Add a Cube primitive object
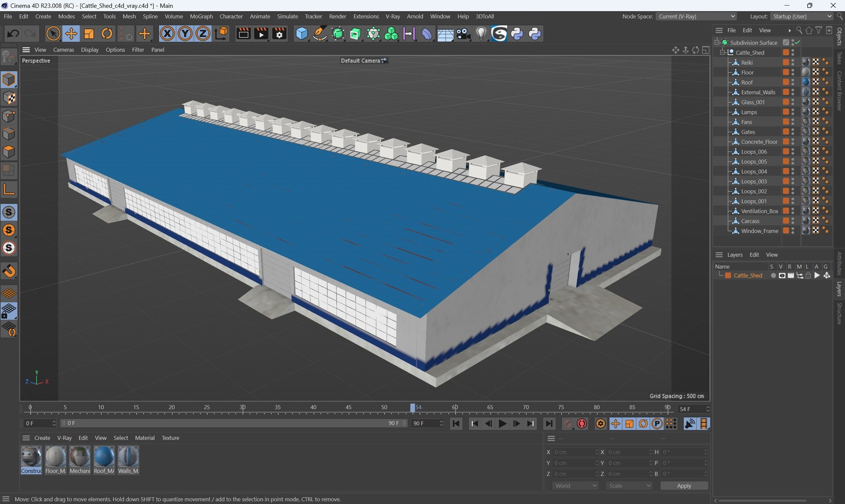 coord(302,34)
